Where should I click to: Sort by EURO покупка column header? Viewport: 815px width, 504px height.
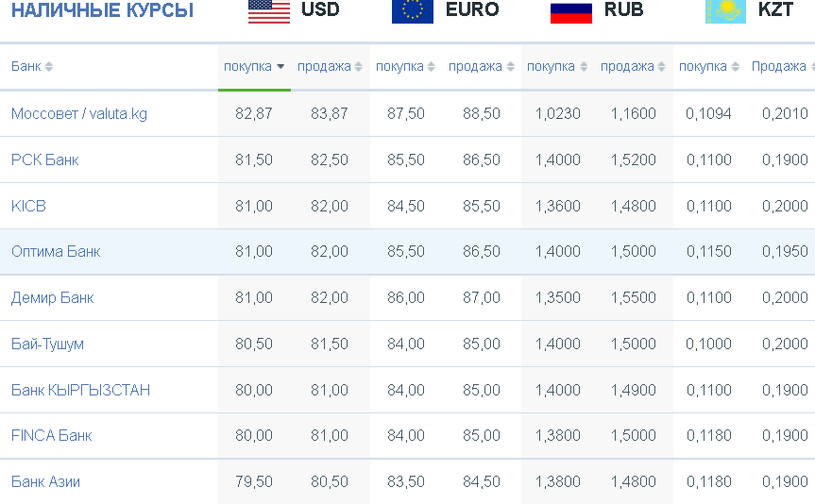[x=405, y=66]
